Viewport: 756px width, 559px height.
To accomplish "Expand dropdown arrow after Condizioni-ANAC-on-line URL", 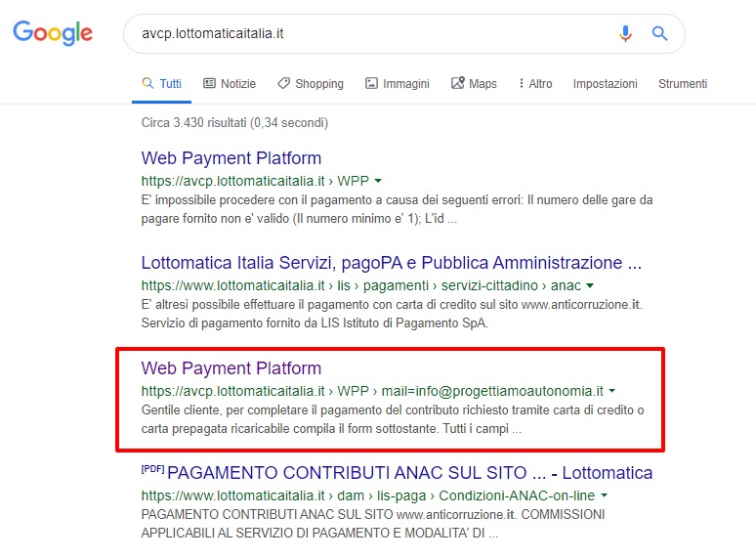I will (x=605, y=495).
